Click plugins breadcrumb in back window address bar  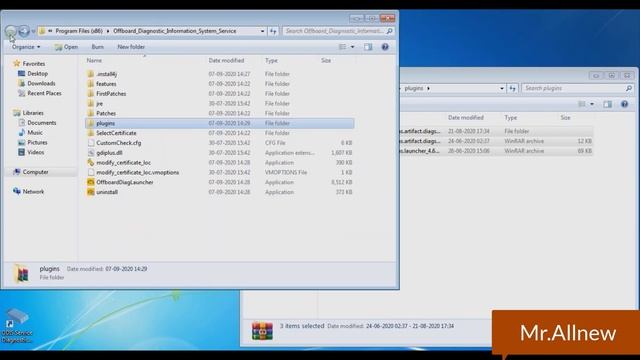414,88
